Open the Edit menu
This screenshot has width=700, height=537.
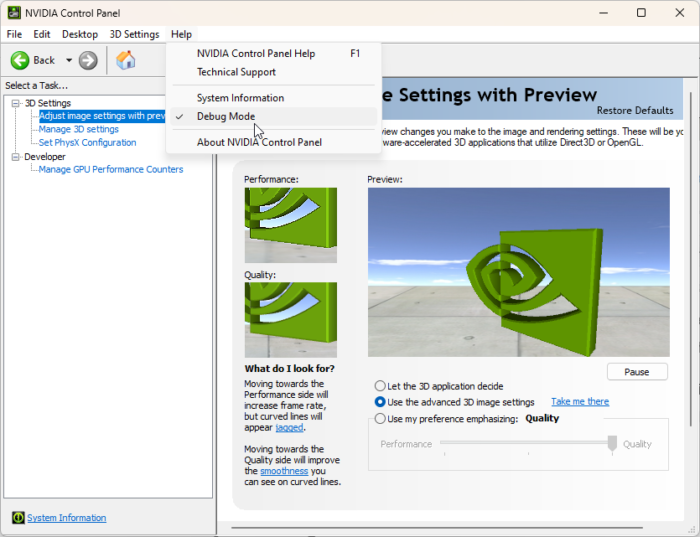coord(42,34)
